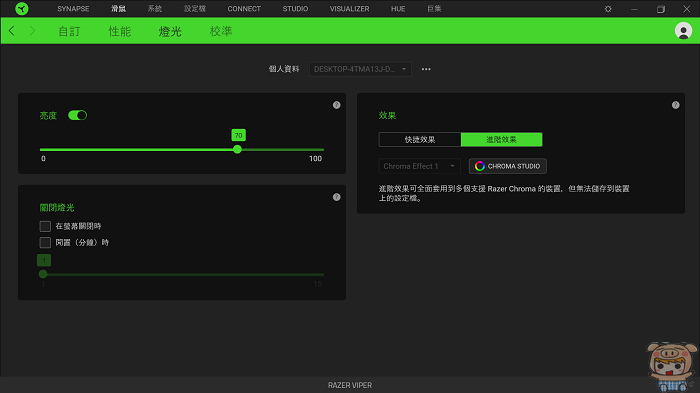Switch to the 校準 subtab
The width and height of the screenshot is (700, 393).
pos(221,31)
